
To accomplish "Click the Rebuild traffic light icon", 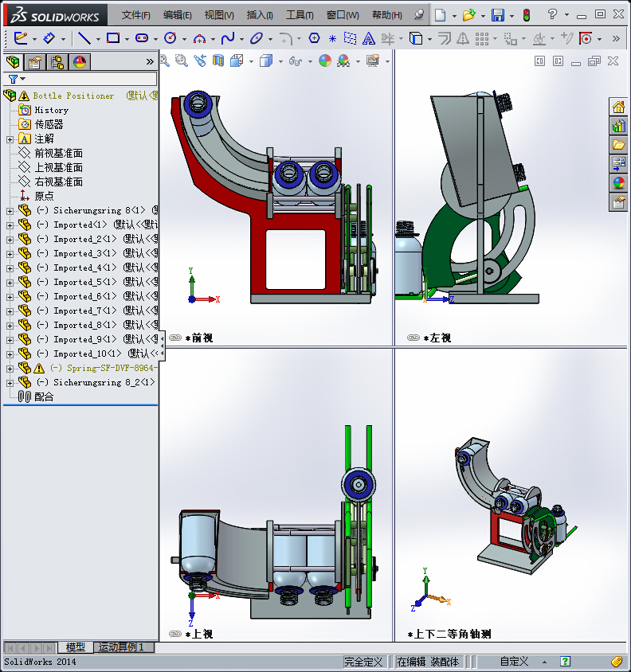I will pyautogui.click(x=527, y=15).
